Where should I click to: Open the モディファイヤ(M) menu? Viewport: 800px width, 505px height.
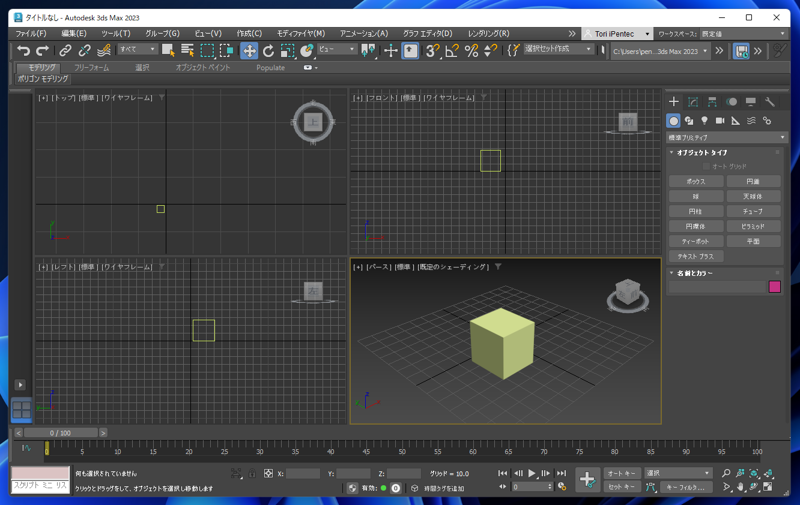[301, 33]
